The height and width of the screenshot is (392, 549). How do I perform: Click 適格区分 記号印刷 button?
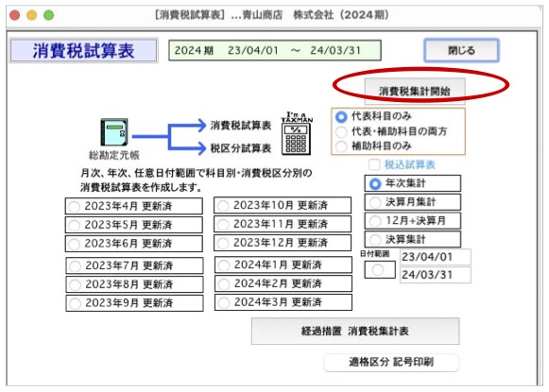click(391, 362)
